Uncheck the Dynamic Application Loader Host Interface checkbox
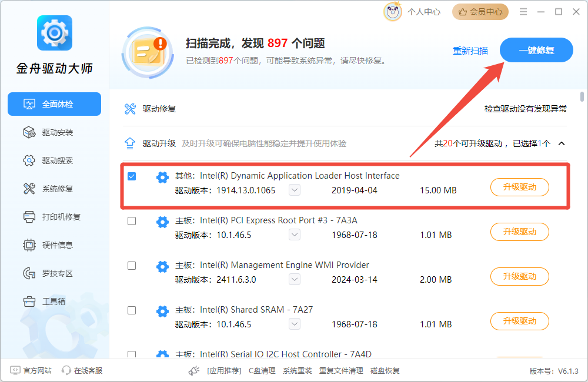The width and height of the screenshot is (588, 382). [x=132, y=176]
